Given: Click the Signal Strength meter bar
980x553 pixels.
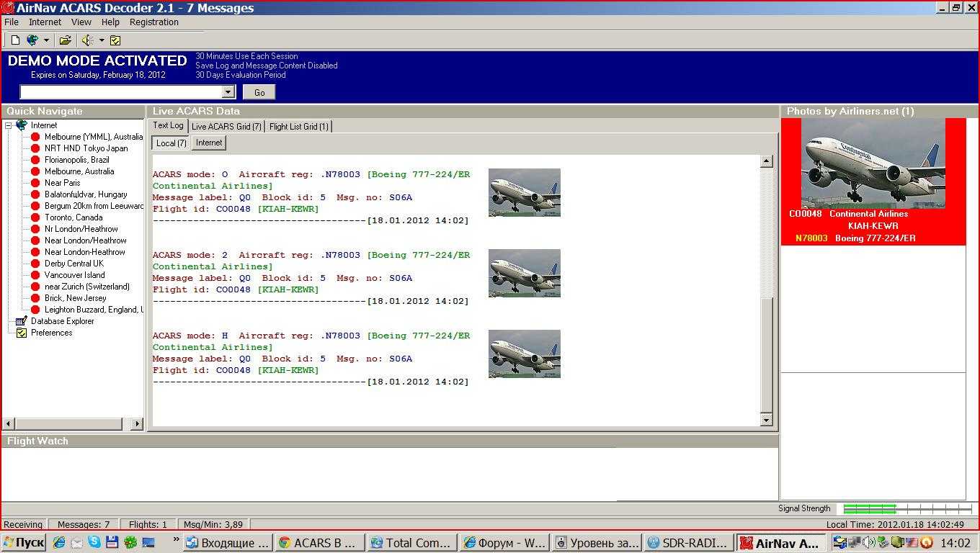Looking at the screenshot, I should click(x=908, y=508).
